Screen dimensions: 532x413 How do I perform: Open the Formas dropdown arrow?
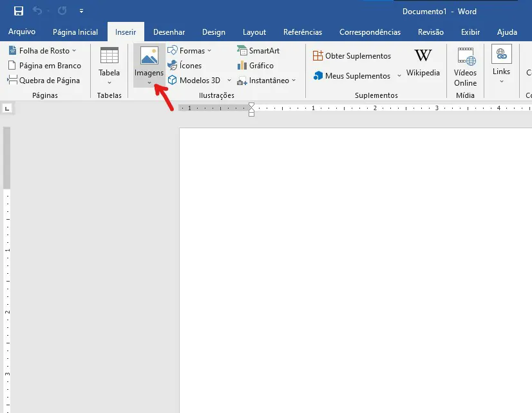point(209,50)
